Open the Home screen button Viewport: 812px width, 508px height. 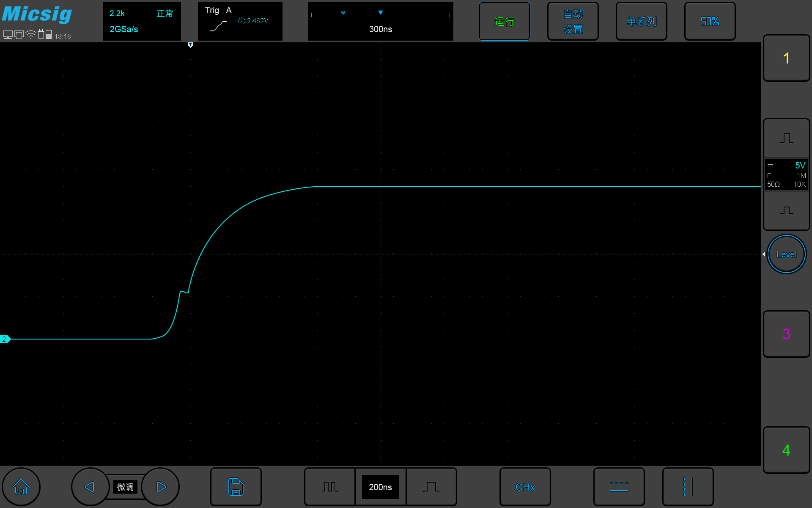click(21, 487)
